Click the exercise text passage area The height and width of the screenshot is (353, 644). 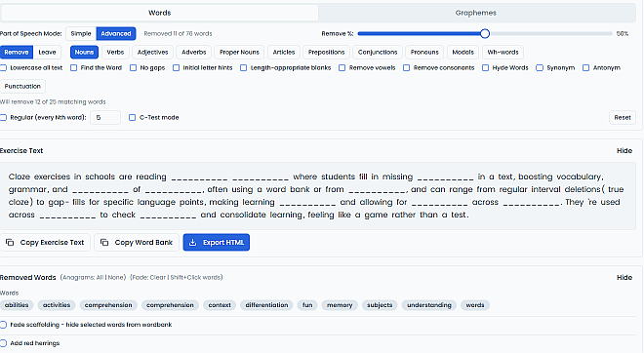point(318,196)
